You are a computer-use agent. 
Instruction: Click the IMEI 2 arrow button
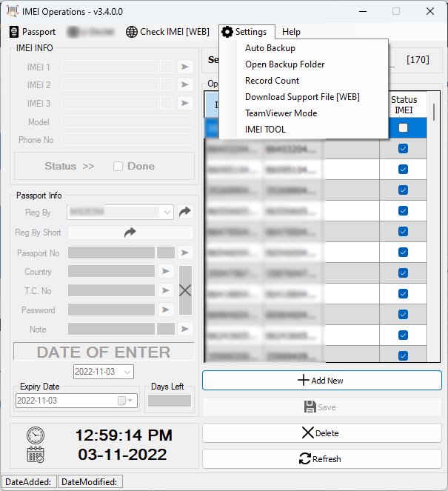tap(185, 85)
